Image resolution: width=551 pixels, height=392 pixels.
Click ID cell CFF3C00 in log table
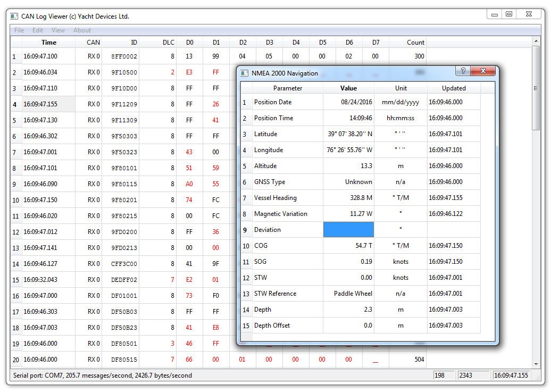[121, 264]
